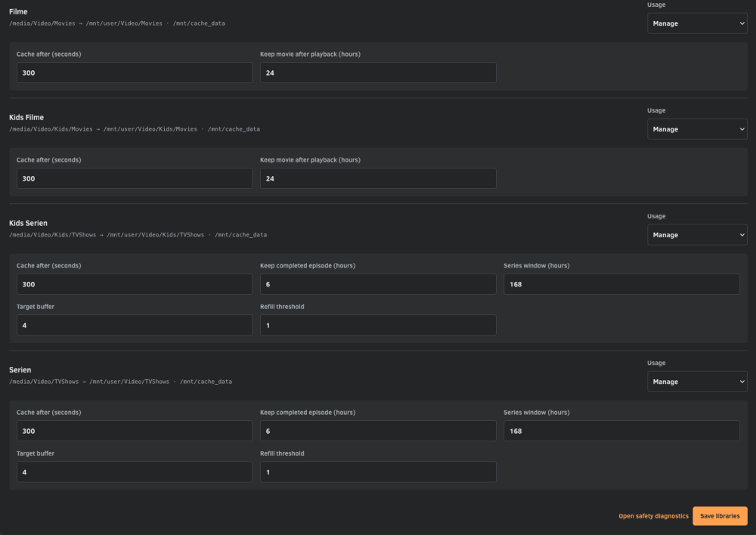Select the Kids Serien library title
Image resolution: width=756 pixels, height=535 pixels.
pyautogui.click(x=29, y=223)
